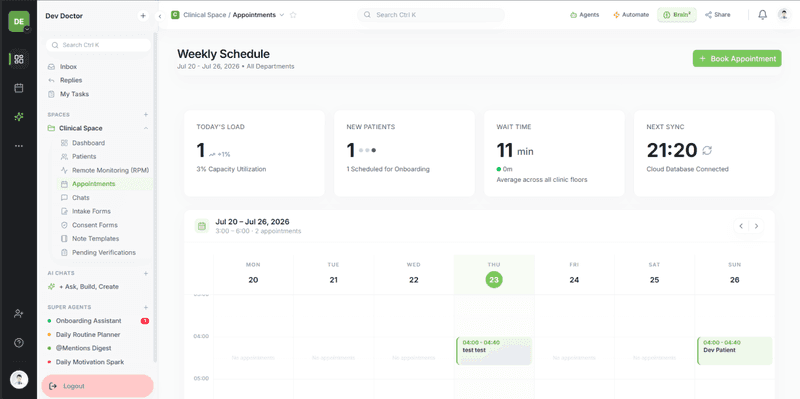800x399 pixels.
Task: Click Book Appointment
Action: point(737,59)
